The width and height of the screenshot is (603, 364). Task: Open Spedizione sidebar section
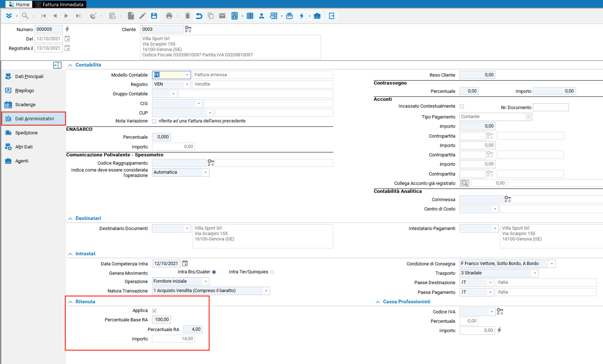click(x=34, y=133)
